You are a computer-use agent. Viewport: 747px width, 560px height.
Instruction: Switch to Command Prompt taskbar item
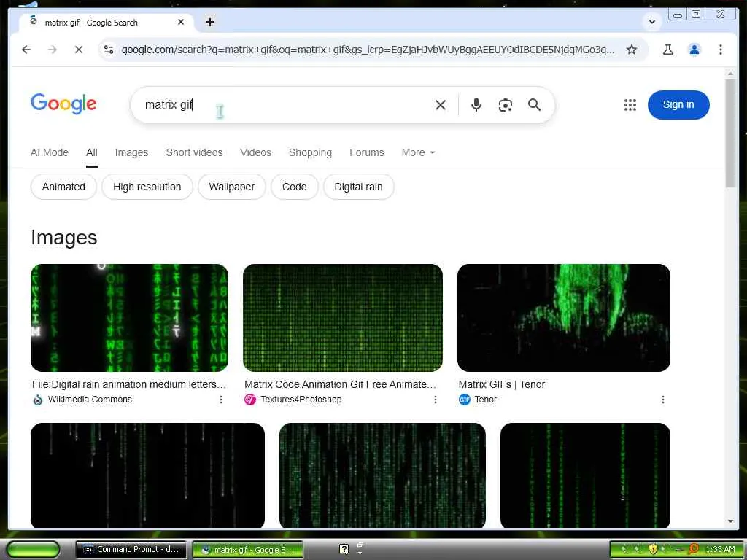pyautogui.click(x=131, y=550)
